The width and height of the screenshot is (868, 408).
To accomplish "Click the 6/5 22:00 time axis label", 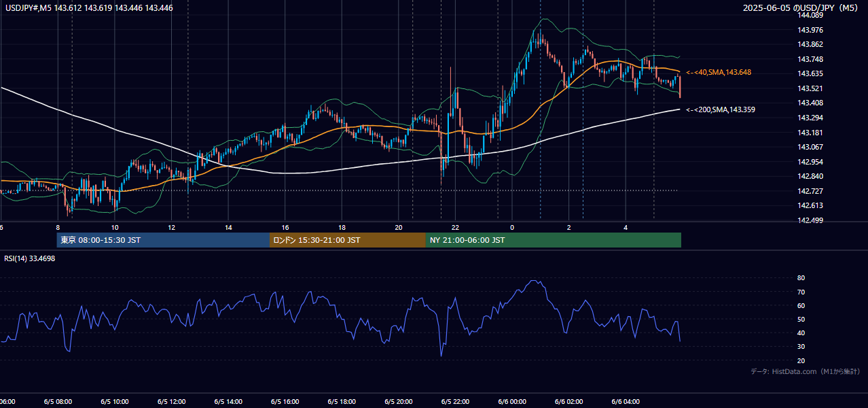I will [x=455, y=401].
